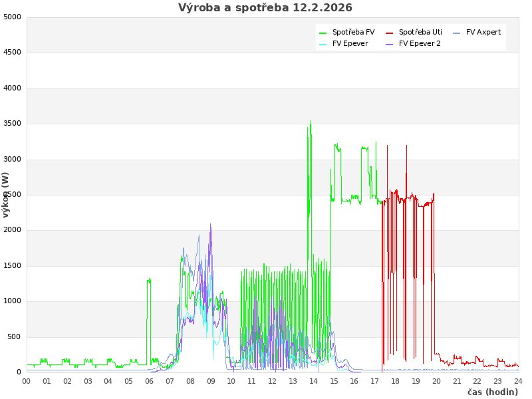This screenshot has height=399, width=532.
Task: Toggle the Spotřeba Uti series label
Action: pyautogui.click(x=420, y=32)
